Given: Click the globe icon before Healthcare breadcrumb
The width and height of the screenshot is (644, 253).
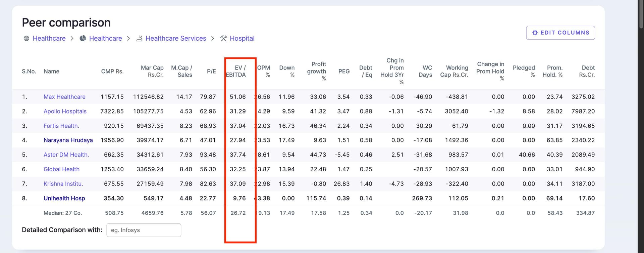Looking at the screenshot, I should (26, 38).
